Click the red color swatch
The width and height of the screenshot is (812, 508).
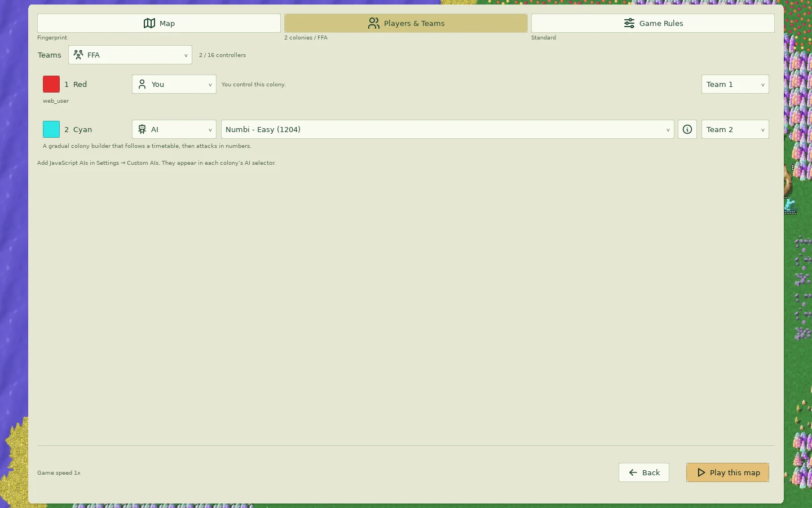[x=51, y=84]
